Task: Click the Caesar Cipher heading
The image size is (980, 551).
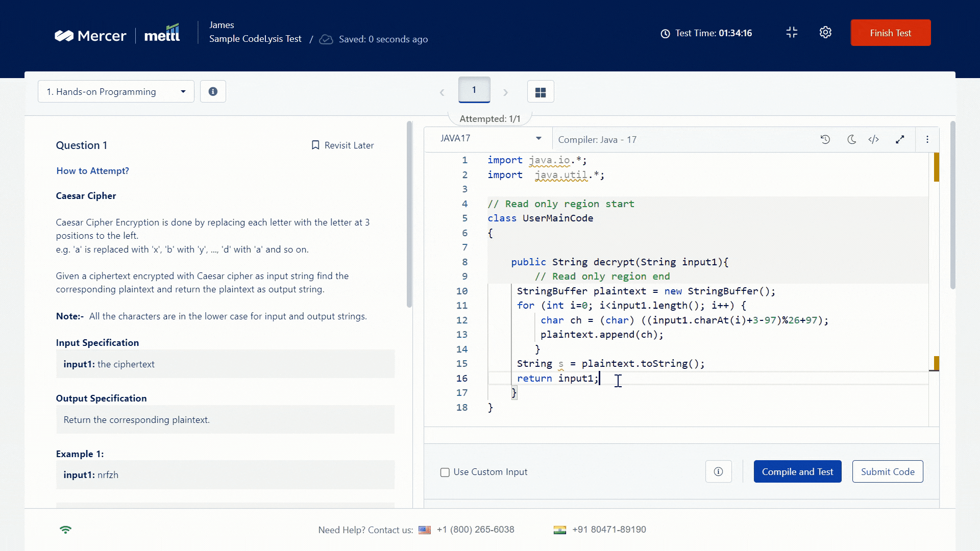Action: pyautogui.click(x=86, y=196)
